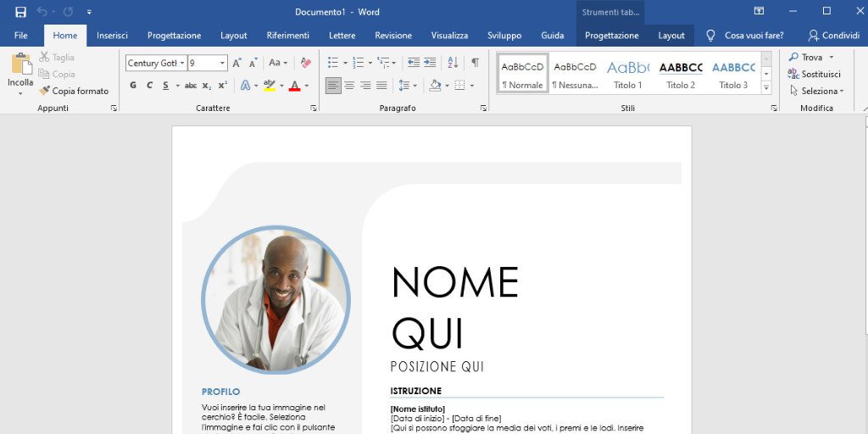This screenshot has height=434, width=868.
Task: Select the doctor profile photo
Action: pyautogui.click(x=275, y=299)
